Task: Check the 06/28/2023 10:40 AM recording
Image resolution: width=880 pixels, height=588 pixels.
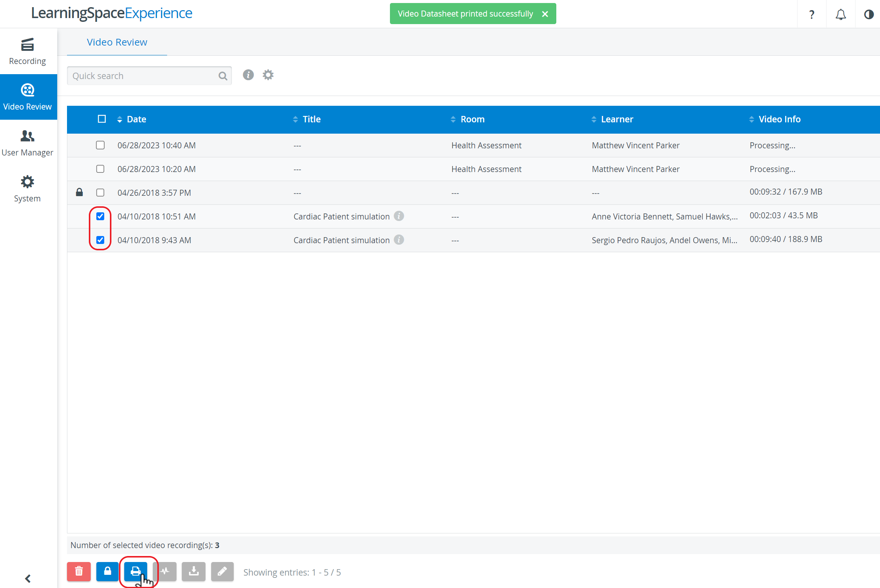Action: coord(100,145)
